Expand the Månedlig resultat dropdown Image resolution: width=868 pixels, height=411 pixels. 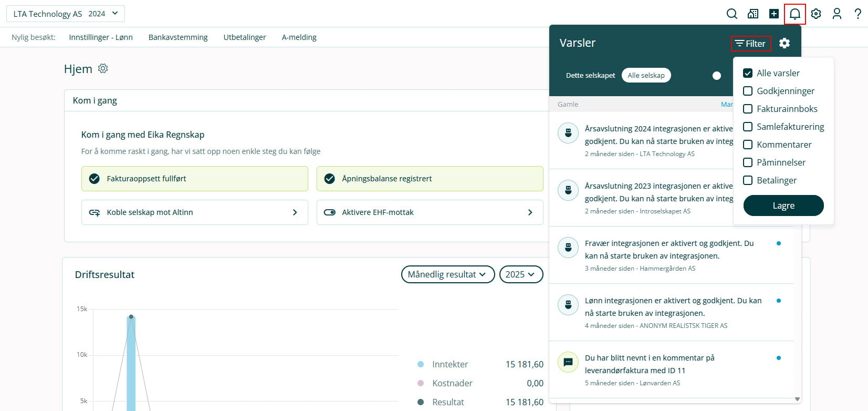447,274
